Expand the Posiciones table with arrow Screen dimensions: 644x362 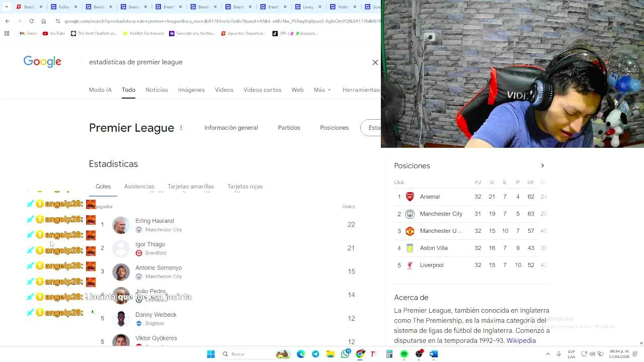[542, 165]
